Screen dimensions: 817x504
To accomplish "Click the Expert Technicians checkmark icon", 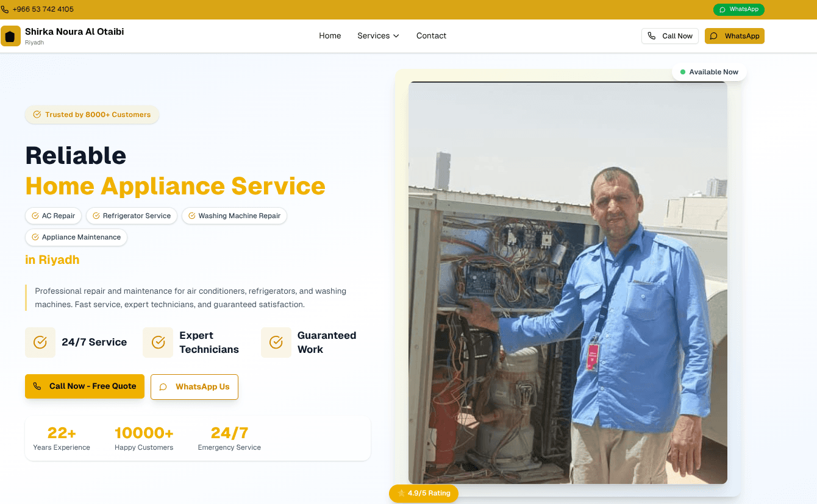I will click(158, 342).
